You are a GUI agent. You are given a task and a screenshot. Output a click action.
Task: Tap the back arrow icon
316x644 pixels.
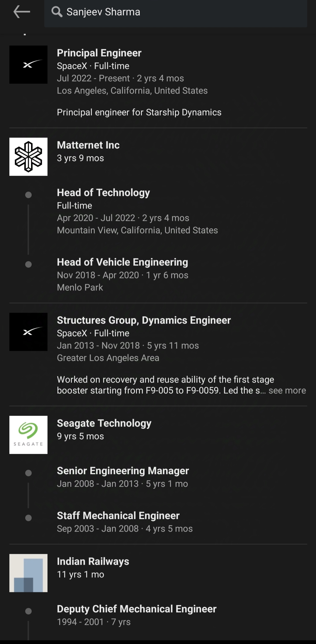tap(22, 12)
